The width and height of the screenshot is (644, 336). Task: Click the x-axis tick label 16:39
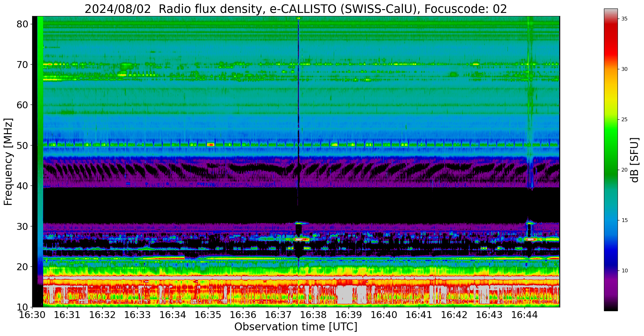[x=349, y=315]
